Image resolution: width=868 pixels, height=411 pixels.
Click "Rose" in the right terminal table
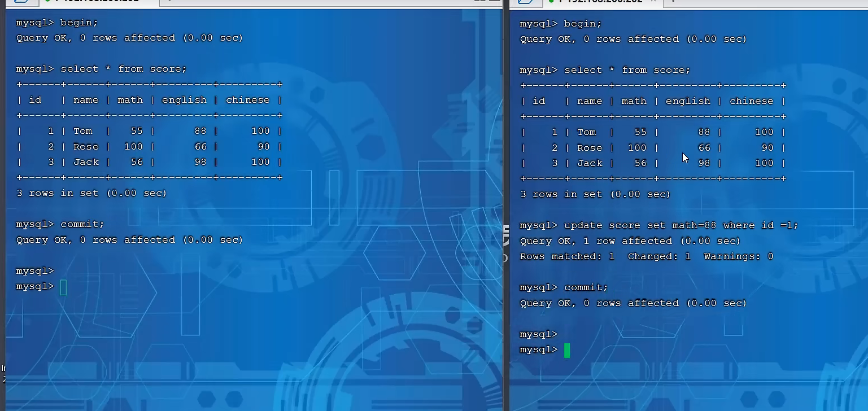(590, 148)
